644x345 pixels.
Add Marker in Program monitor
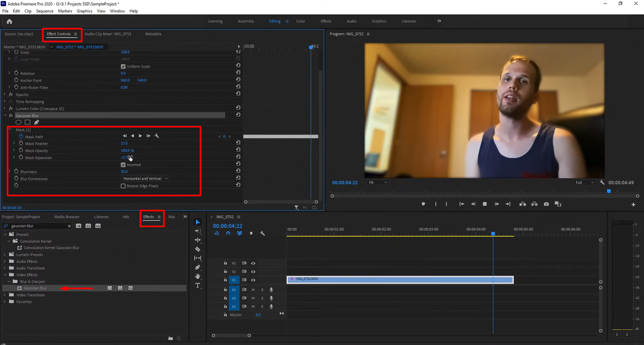pos(423,204)
